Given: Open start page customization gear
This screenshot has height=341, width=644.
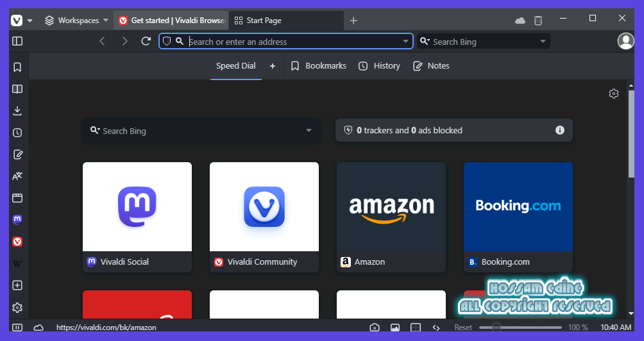Looking at the screenshot, I should (614, 94).
